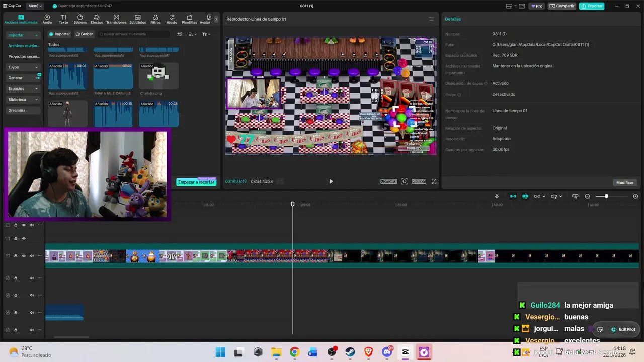Click the Relación aspect ratio button
The width and height of the screenshot is (644, 362).
click(x=419, y=182)
